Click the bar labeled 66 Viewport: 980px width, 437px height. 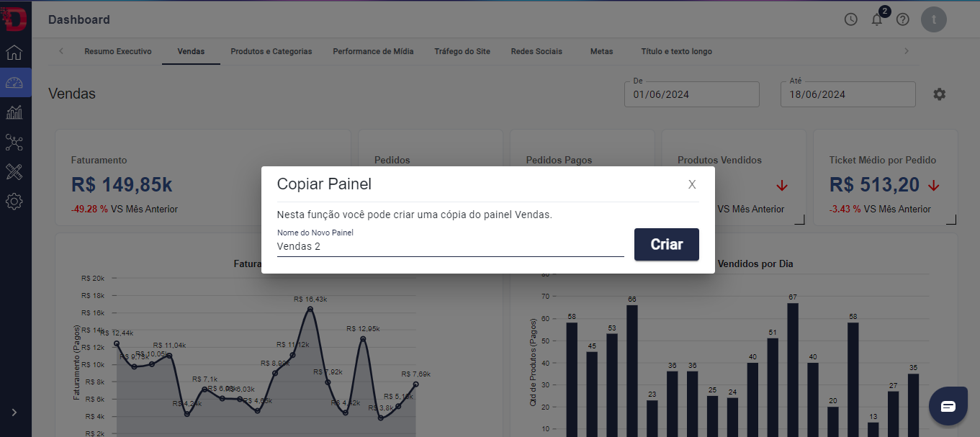[x=632, y=371]
